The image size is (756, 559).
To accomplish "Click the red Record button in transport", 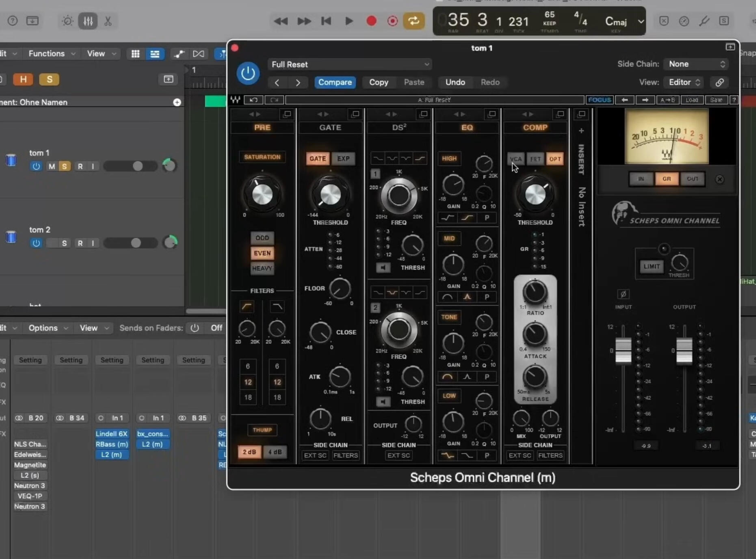I will coord(371,21).
